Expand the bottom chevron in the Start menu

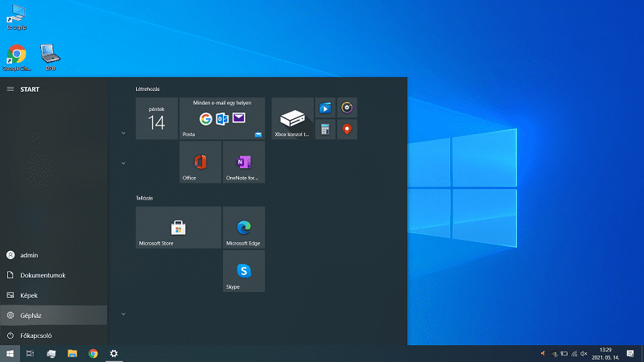[123, 313]
